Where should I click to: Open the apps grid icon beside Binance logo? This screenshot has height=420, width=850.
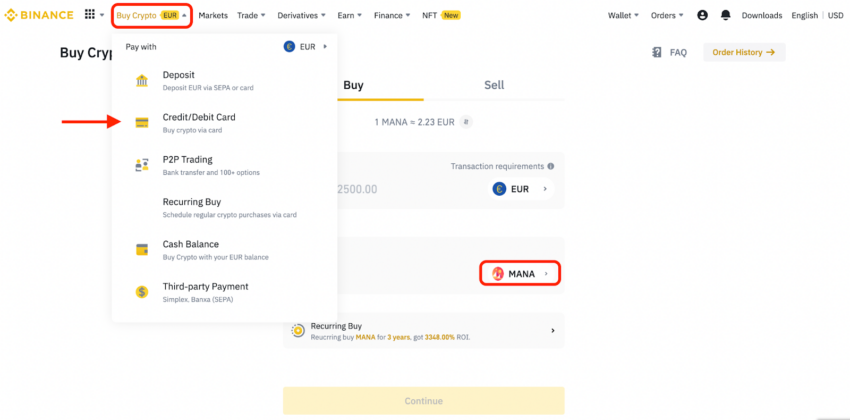[x=90, y=15]
